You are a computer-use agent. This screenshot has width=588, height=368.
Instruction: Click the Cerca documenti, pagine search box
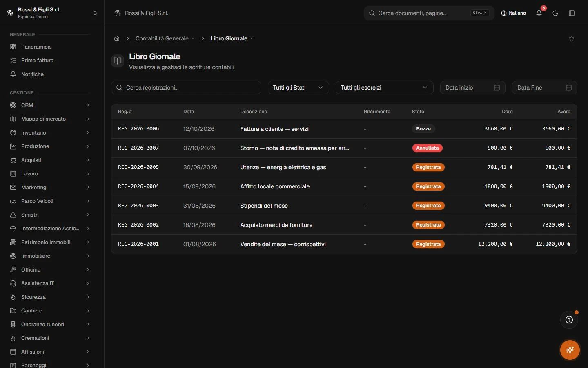tap(429, 13)
